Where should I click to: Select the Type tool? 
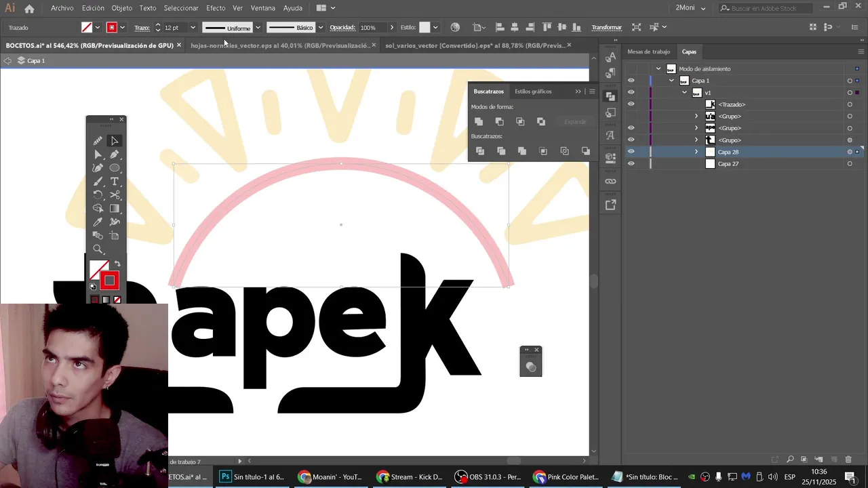(115, 182)
